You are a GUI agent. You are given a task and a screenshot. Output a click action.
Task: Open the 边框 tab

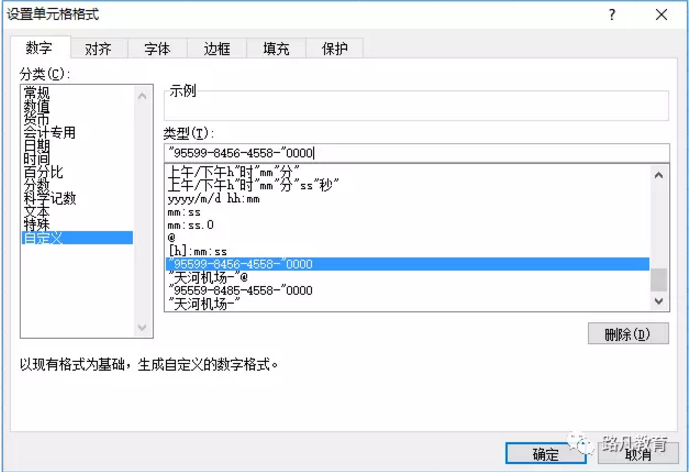tap(217, 48)
